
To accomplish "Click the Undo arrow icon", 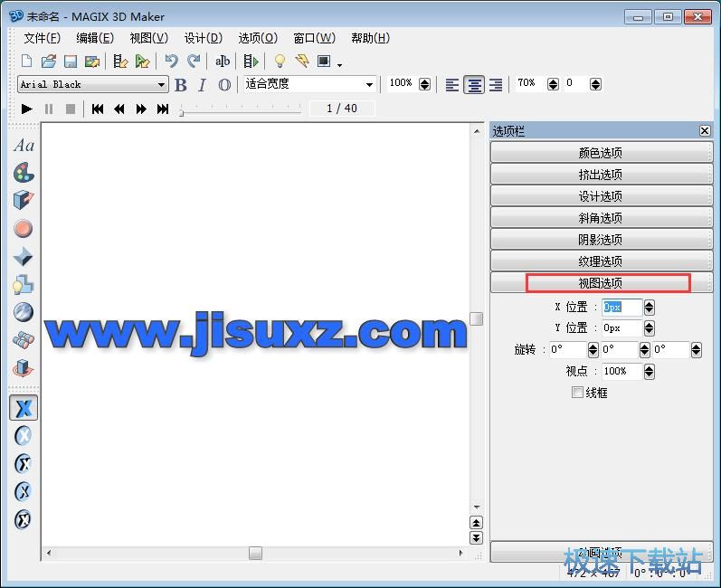I will coord(172,61).
